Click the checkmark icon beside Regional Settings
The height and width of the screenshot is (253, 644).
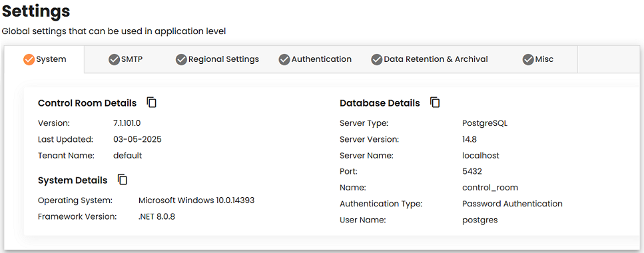point(181,59)
